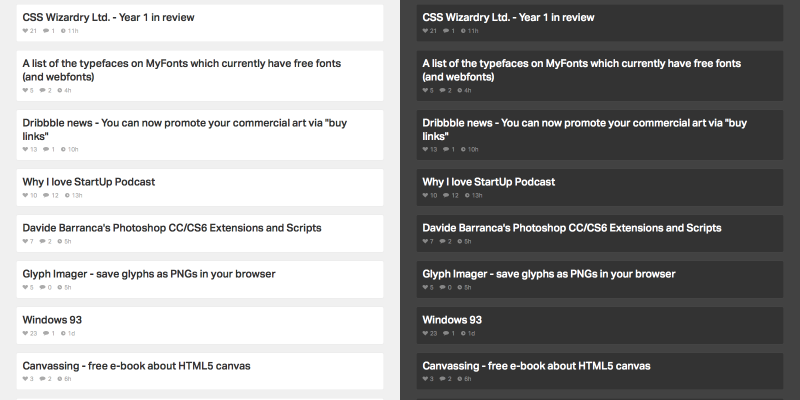
Task: Click heart icon under CSS Wizardry in dark panel
Action: click(x=425, y=31)
